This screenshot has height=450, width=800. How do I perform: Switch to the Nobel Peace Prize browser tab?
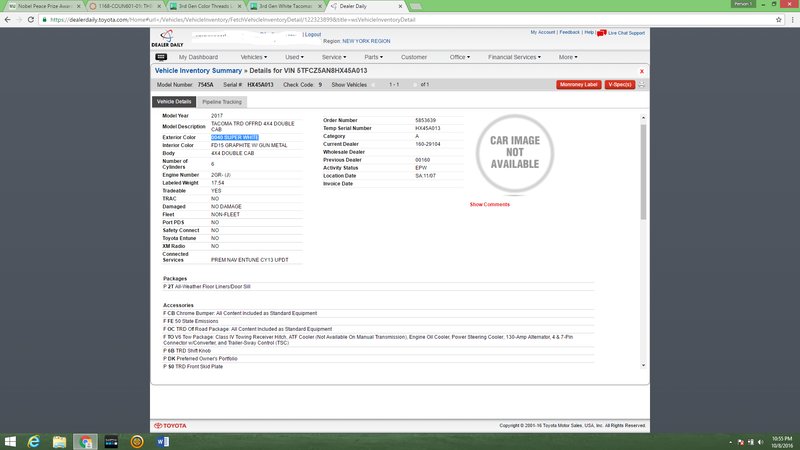[43, 6]
